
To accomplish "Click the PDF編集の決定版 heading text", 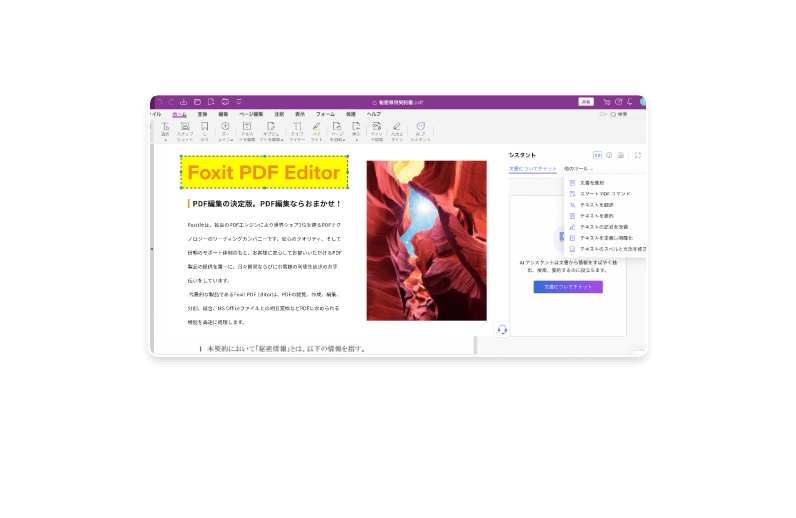I will tap(267, 204).
